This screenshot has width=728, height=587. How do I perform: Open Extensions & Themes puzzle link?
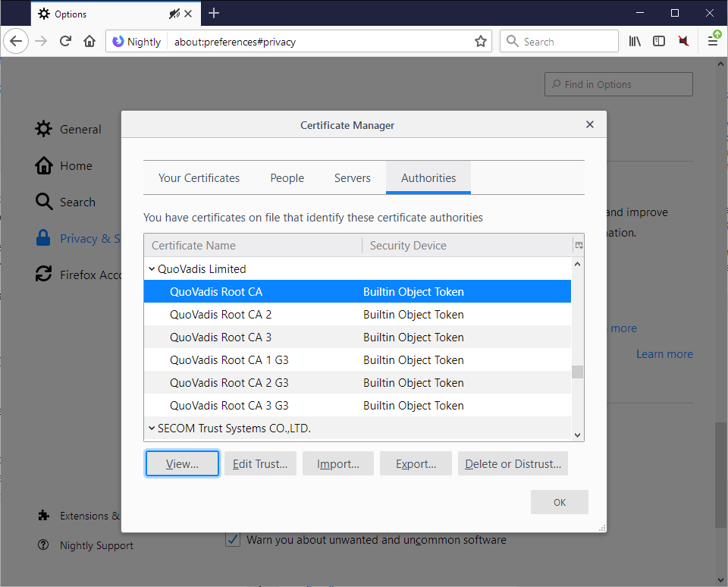tap(78, 516)
